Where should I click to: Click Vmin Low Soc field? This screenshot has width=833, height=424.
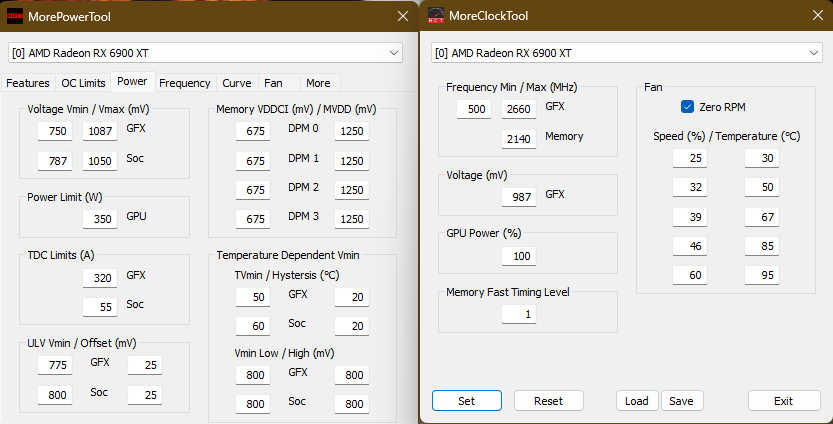tap(253, 404)
